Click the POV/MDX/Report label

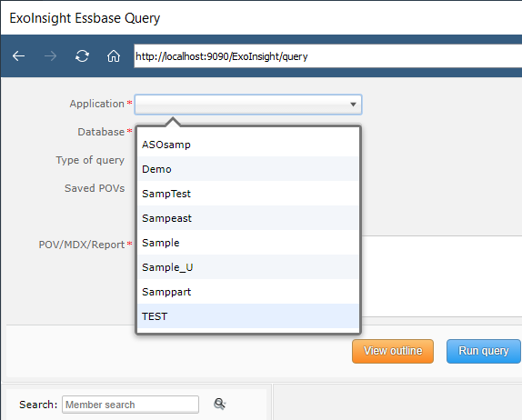[x=82, y=245]
